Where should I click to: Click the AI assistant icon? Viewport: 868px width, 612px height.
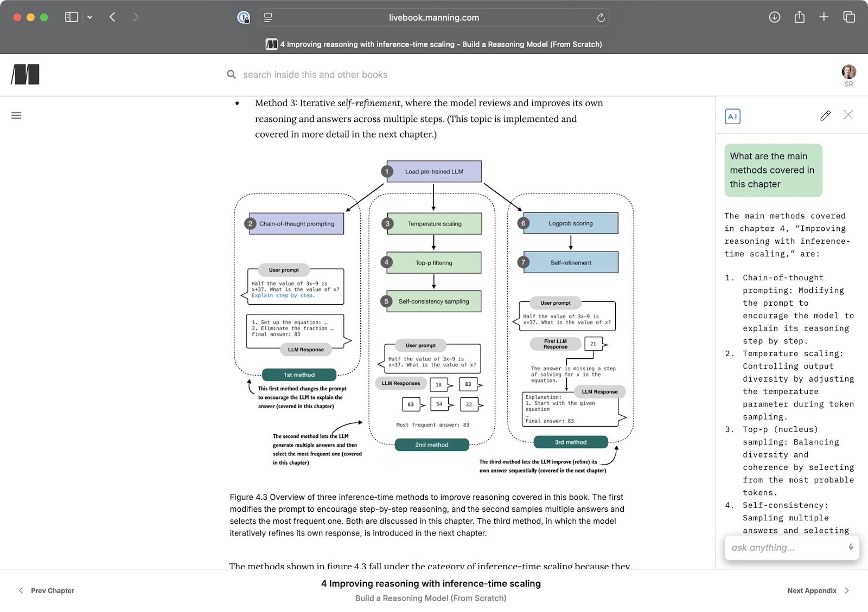click(x=732, y=117)
